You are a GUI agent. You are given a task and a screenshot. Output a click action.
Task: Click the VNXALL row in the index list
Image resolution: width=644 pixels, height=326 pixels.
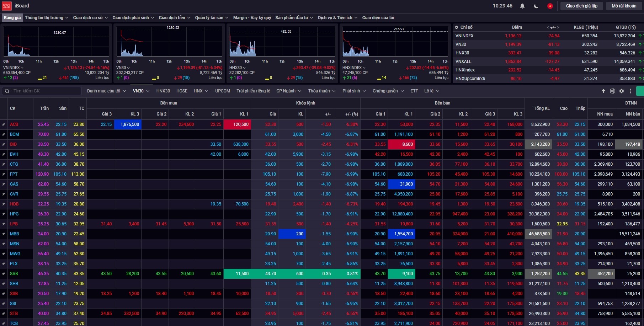click(548, 62)
